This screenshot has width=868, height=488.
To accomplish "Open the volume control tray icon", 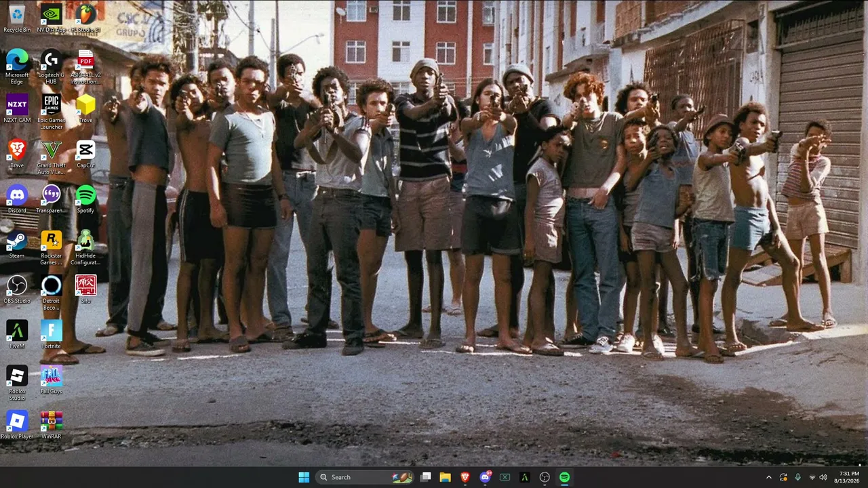I will [823, 477].
